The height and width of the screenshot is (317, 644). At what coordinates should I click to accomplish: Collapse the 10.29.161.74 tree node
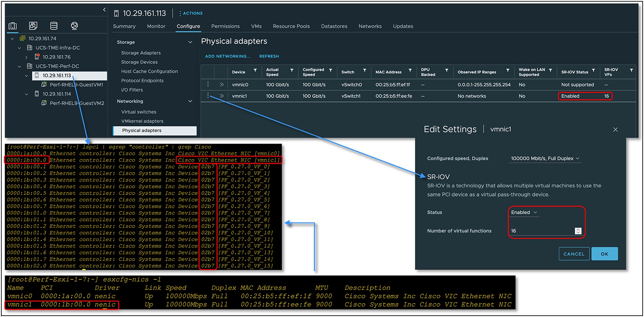point(12,39)
